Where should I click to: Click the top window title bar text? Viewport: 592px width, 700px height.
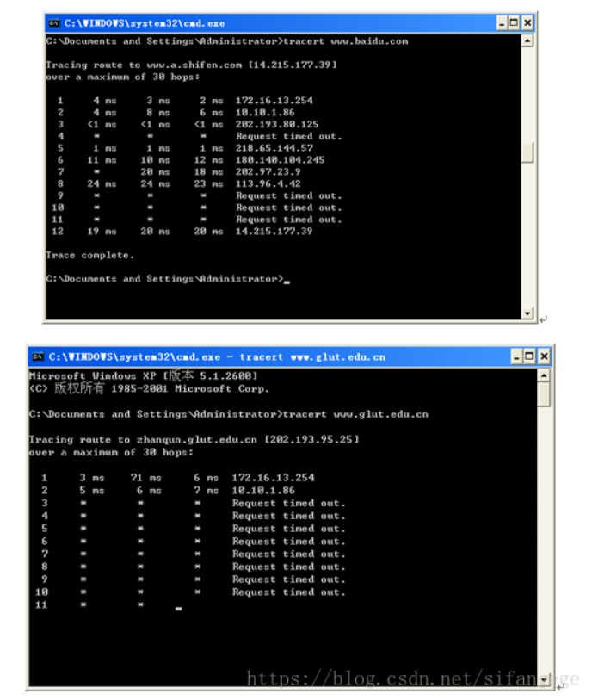pyautogui.click(x=144, y=23)
